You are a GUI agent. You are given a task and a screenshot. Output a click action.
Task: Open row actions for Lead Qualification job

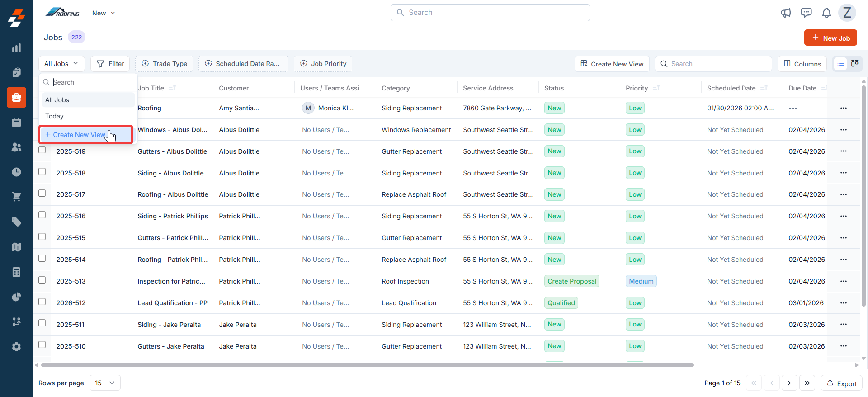click(x=844, y=302)
